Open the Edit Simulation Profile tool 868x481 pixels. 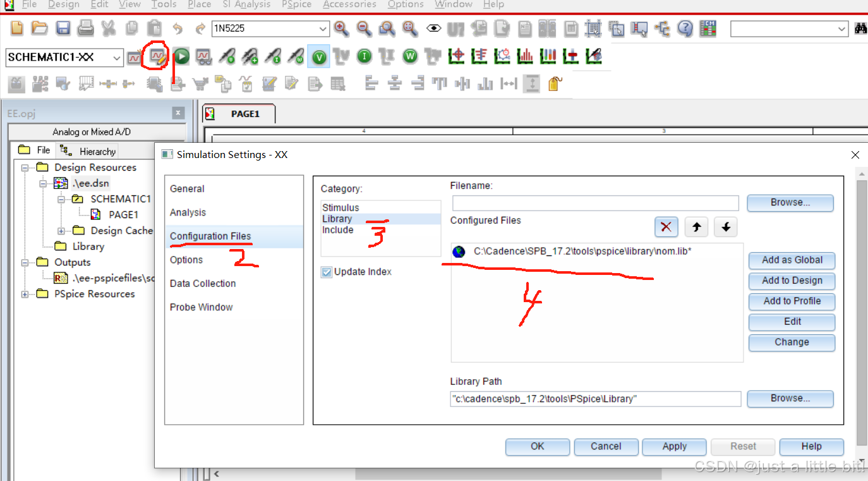pos(157,56)
